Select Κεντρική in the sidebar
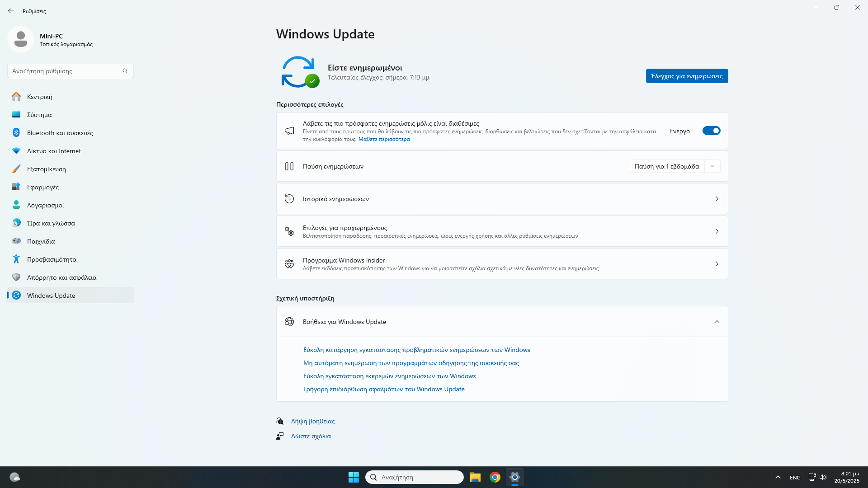 coord(71,96)
